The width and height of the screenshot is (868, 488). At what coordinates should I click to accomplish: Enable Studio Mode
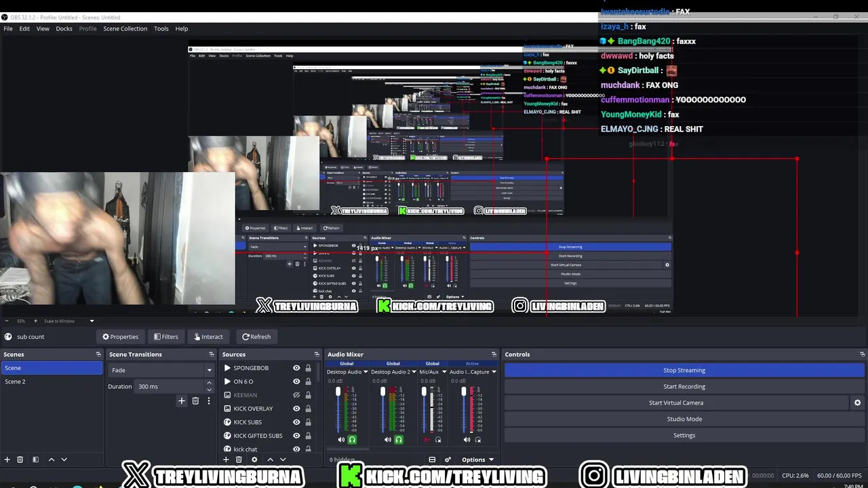pos(684,419)
